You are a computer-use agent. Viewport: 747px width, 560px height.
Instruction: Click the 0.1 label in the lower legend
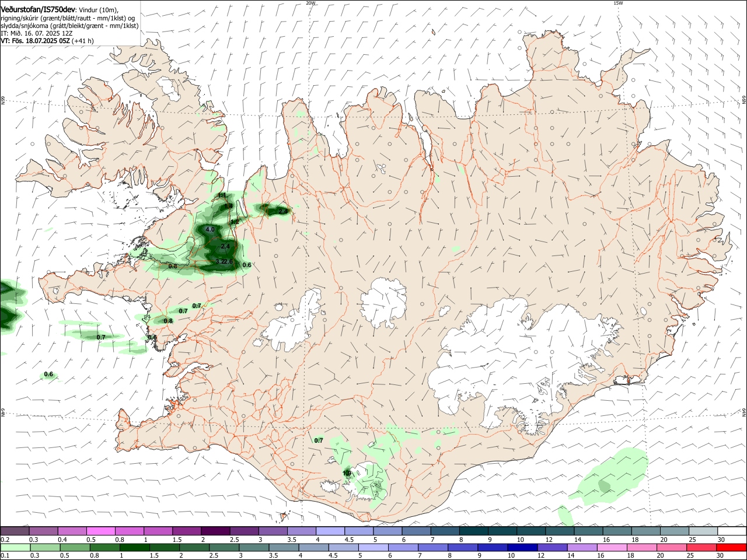click(x=5, y=556)
